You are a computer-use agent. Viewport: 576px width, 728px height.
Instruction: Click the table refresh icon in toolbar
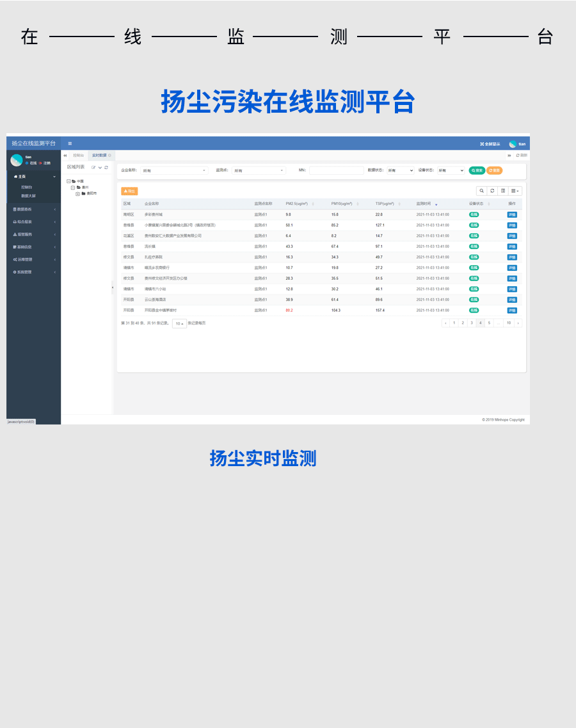click(x=492, y=191)
